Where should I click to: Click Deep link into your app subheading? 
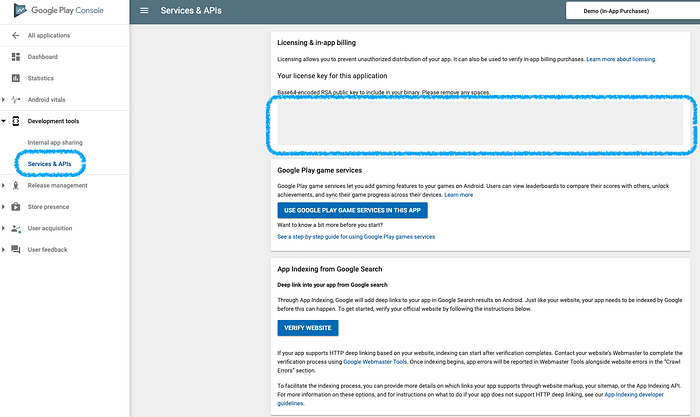click(x=332, y=285)
